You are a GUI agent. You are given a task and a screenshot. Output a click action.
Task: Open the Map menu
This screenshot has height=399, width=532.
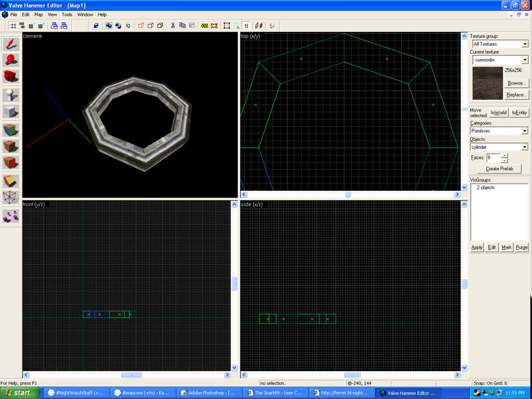pos(39,14)
